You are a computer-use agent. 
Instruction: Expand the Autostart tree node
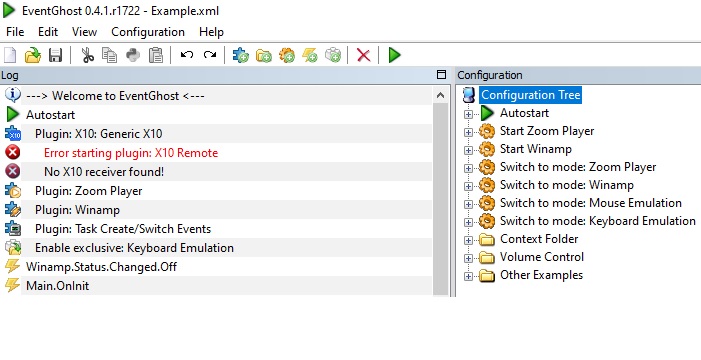tap(468, 114)
